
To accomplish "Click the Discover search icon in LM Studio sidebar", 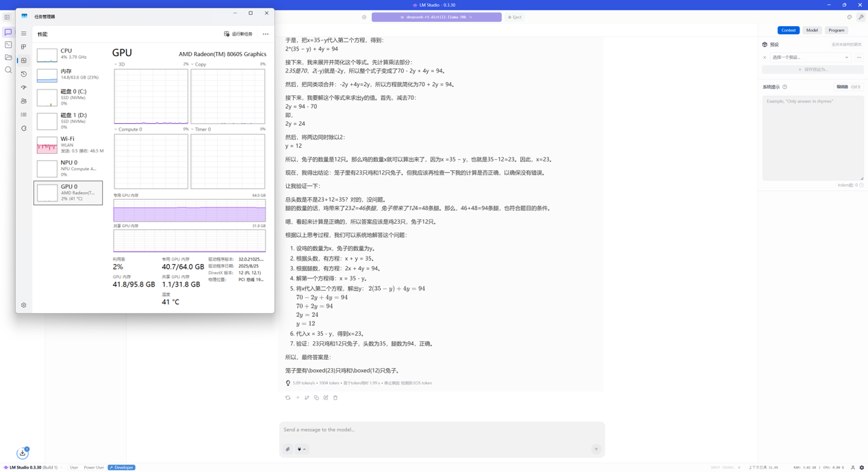I will point(8,70).
